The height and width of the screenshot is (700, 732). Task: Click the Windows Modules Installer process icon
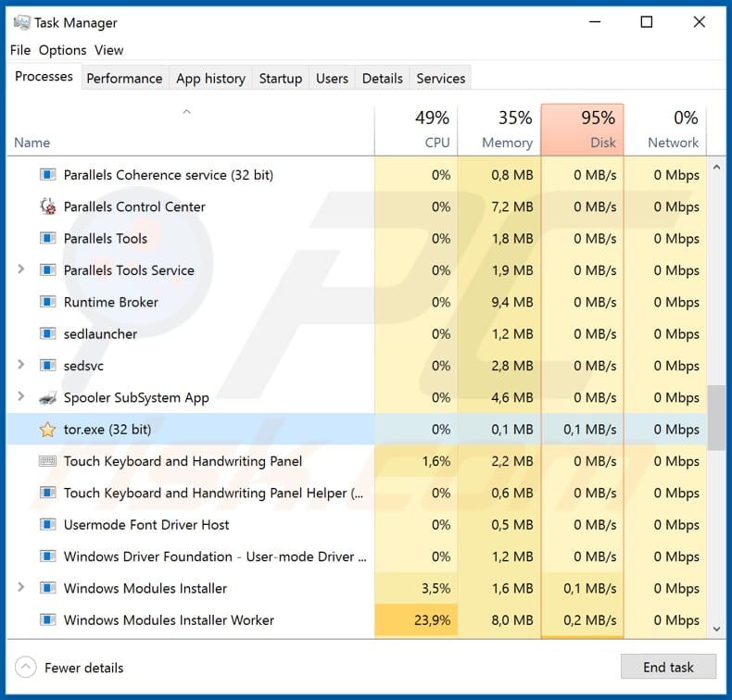[47, 588]
